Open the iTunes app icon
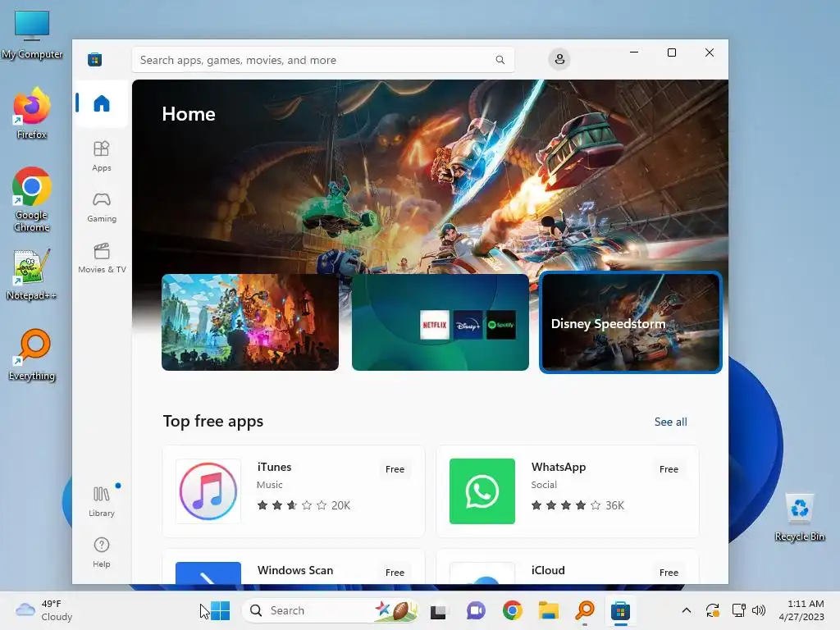This screenshot has height=630, width=840. (208, 491)
